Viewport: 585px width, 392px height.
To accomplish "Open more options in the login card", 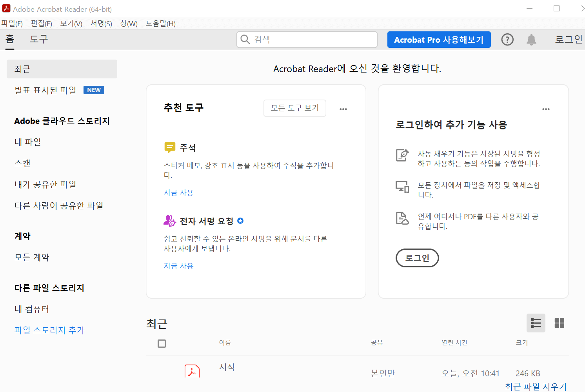I will [x=546, y=109].
